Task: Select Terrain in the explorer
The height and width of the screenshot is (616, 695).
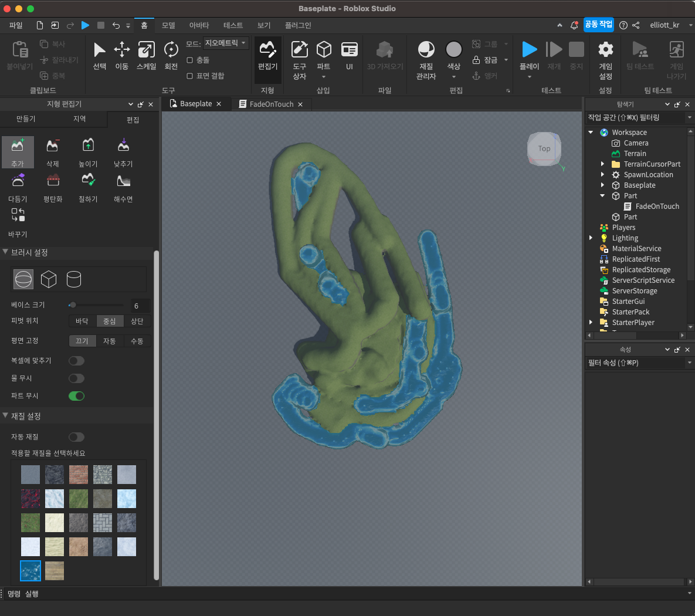Action: pyautogui.click(x=635, y=154)
